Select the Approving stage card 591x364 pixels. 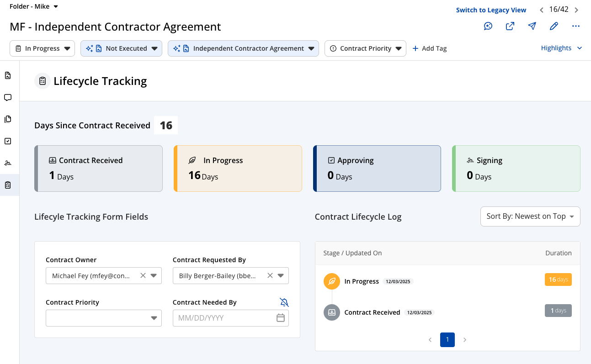377,169
